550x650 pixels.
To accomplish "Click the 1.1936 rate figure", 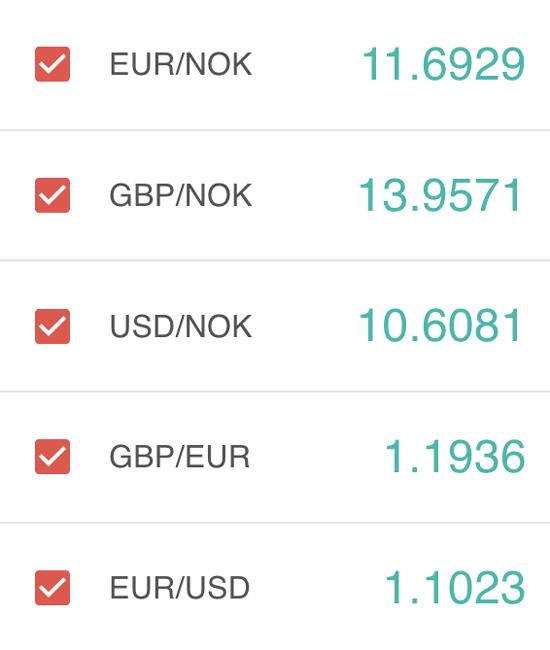I will 455,456.
